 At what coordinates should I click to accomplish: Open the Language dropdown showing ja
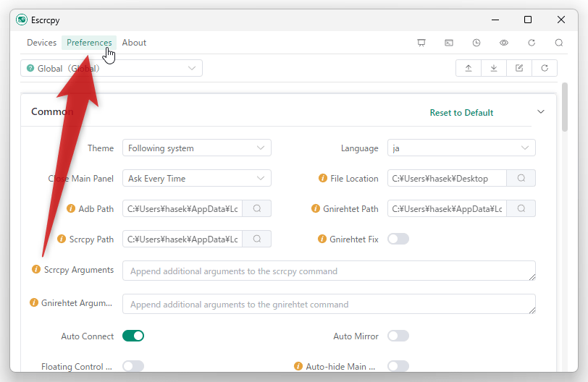click(x=461, y=148)
